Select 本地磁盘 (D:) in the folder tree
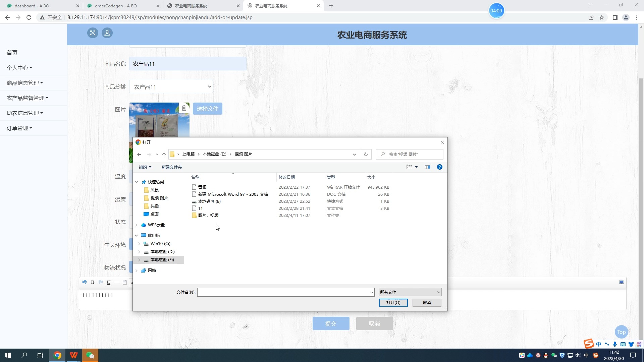 (162, 252)
